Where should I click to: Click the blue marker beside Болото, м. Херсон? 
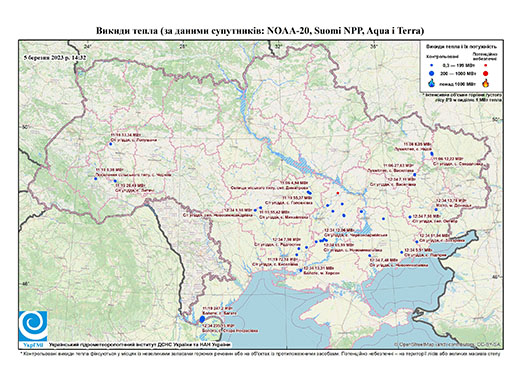(x=301, y=270)
